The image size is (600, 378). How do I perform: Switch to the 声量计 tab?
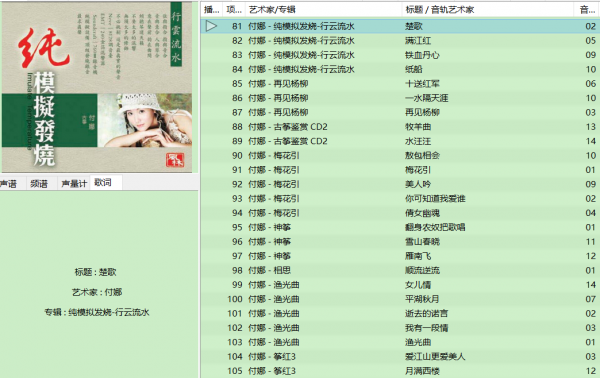[x=74, y=184]
